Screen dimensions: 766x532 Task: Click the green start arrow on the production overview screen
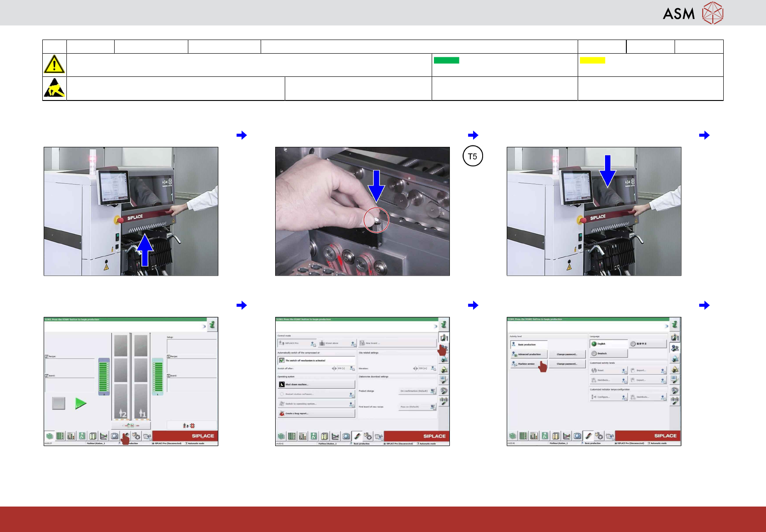coord(81,403)
